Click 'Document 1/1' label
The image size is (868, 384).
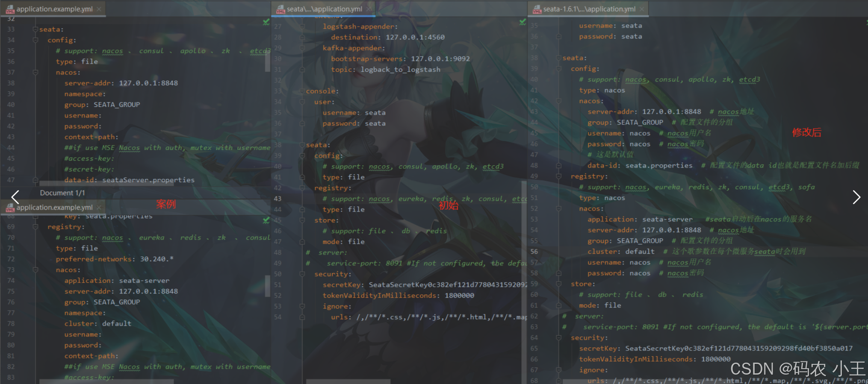click(x=62, y=193)
